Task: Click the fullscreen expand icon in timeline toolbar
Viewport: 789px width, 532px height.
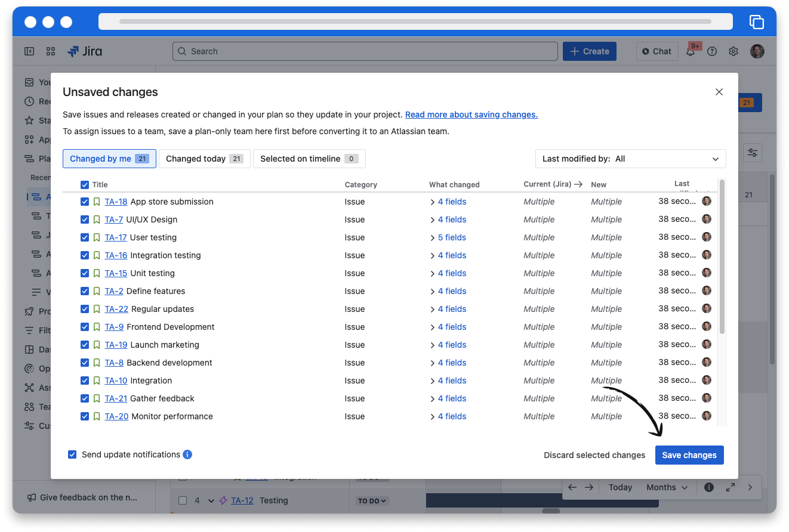Action: point(731,487)
